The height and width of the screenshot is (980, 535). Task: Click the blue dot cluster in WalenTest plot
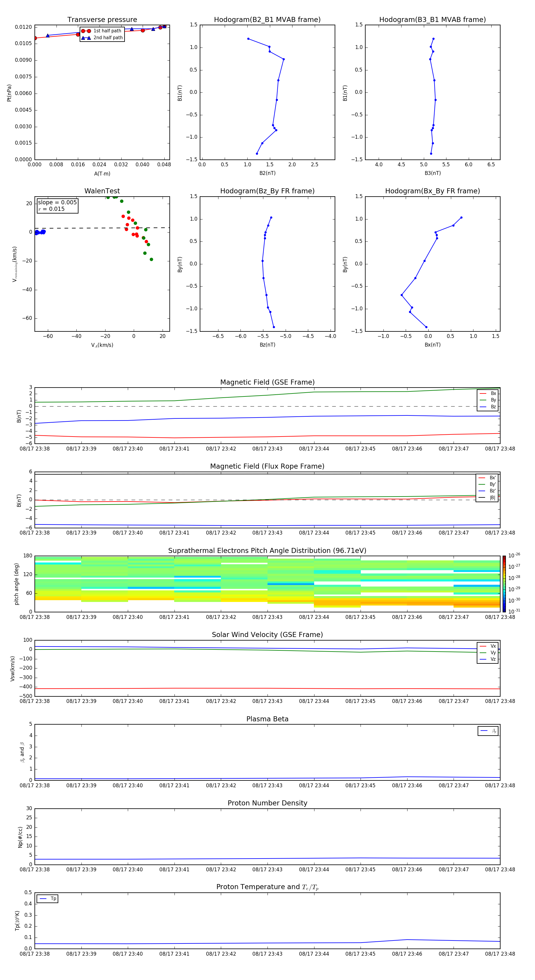[x=40, y=232]
